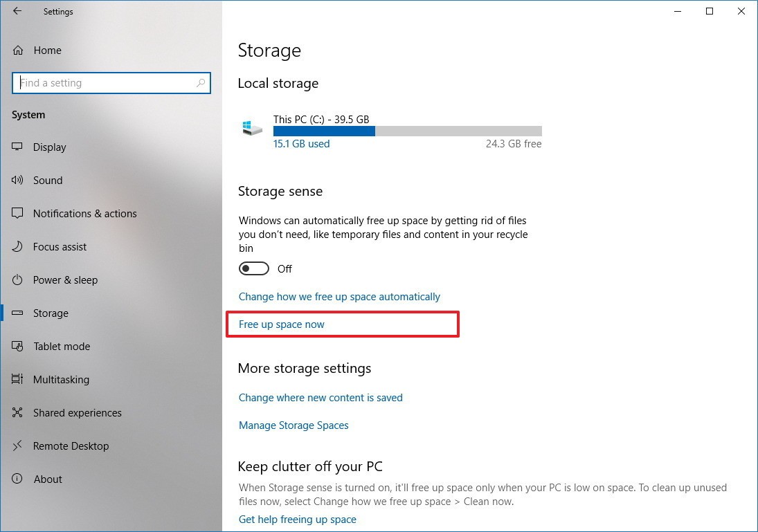Click Manage Storage Spaces link
758x532 pixels.
click(x=294, y=425)
